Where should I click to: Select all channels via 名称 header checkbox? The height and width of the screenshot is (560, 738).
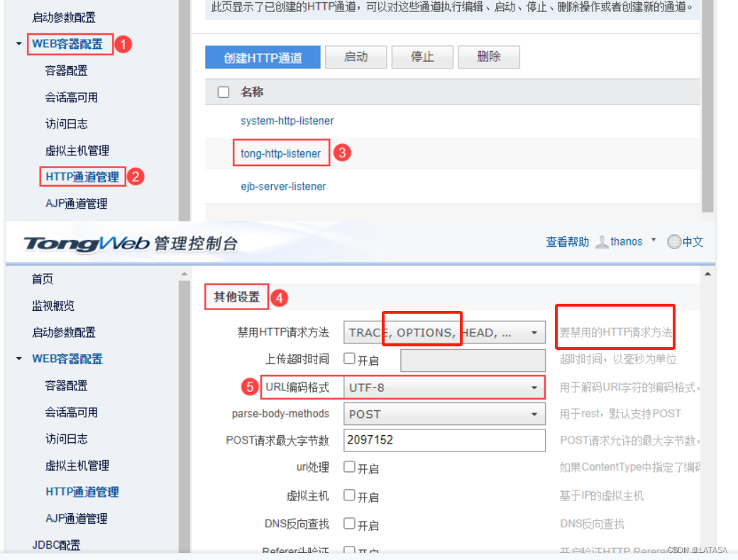(224, 92)
